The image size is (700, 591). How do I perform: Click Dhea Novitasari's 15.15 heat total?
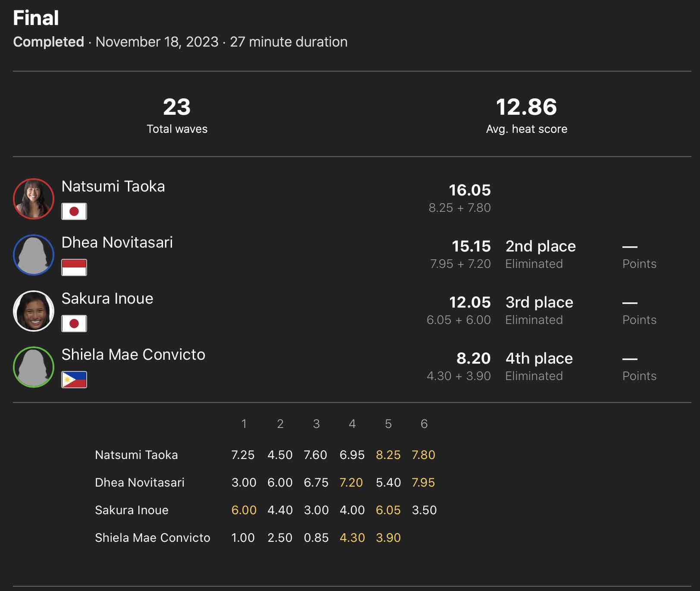[x=471, y=246]
